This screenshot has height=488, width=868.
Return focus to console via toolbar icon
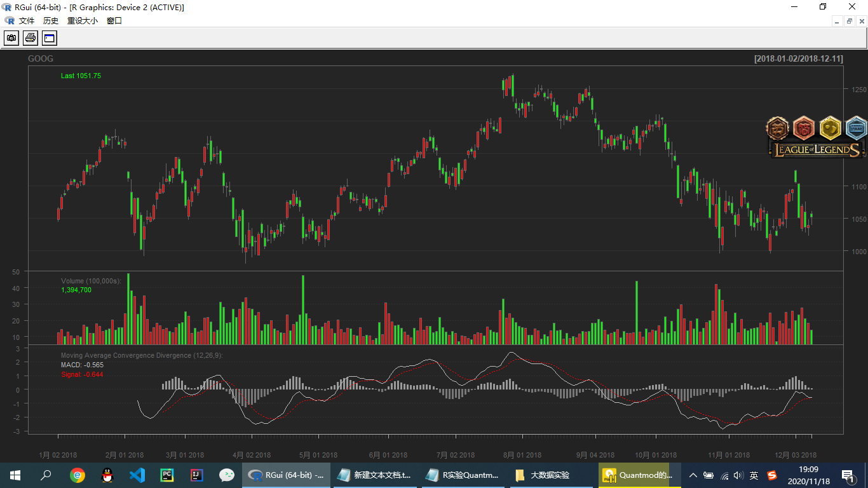(50, 38)
